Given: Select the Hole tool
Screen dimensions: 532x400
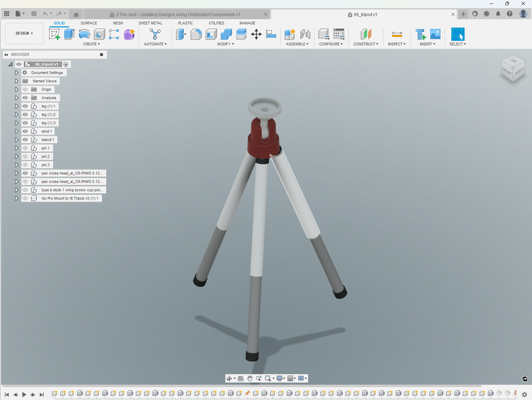Looking at the screenshot, I should 99,34.
